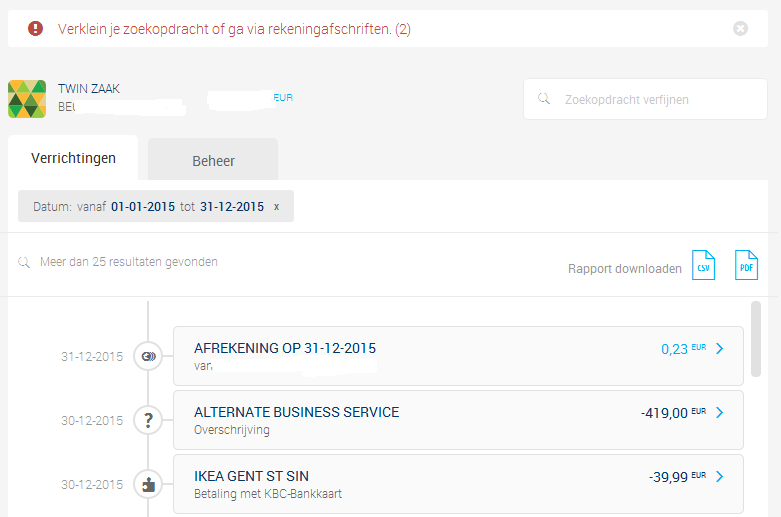Download the report as CSV

click(x=704, y=266)
